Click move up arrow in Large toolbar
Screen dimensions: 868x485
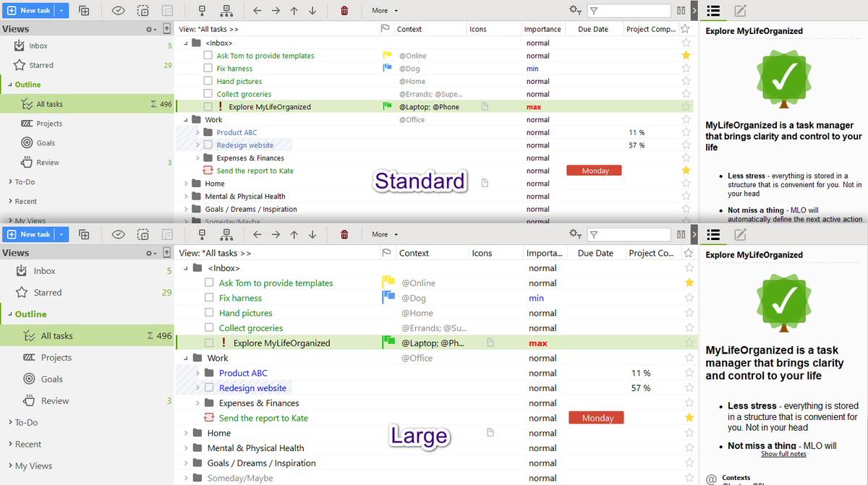[x=294, y=234]
